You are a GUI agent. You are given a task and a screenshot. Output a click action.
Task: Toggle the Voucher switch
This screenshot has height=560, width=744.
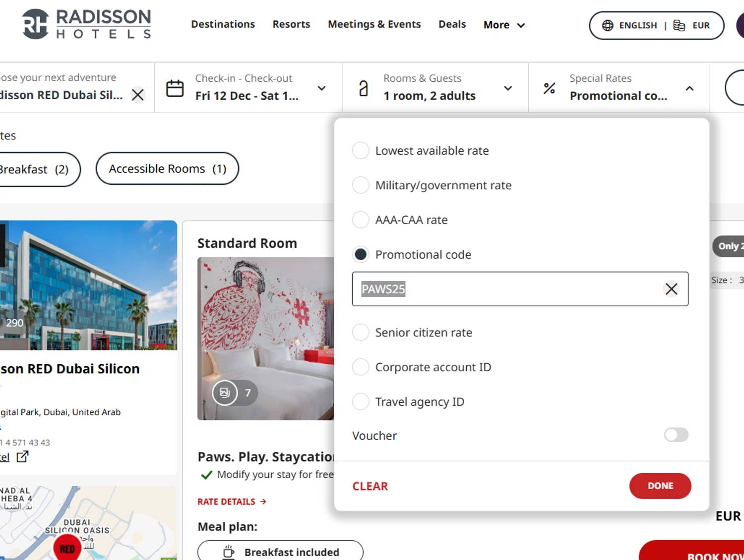pos(676,435)
